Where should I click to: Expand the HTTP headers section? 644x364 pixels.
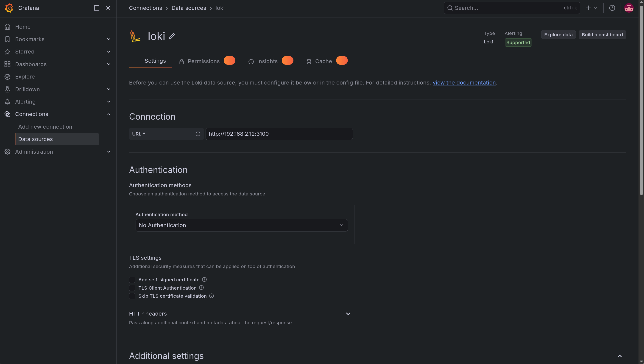348,314
